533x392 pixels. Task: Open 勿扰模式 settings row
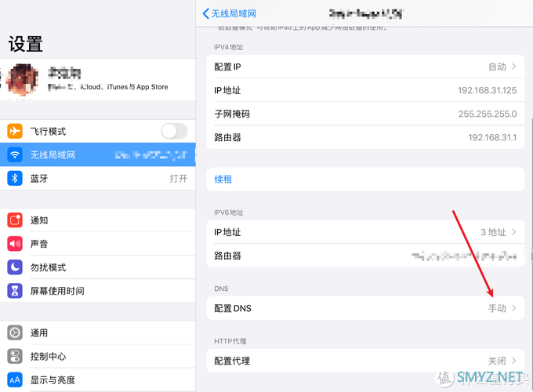coord(98,267)
